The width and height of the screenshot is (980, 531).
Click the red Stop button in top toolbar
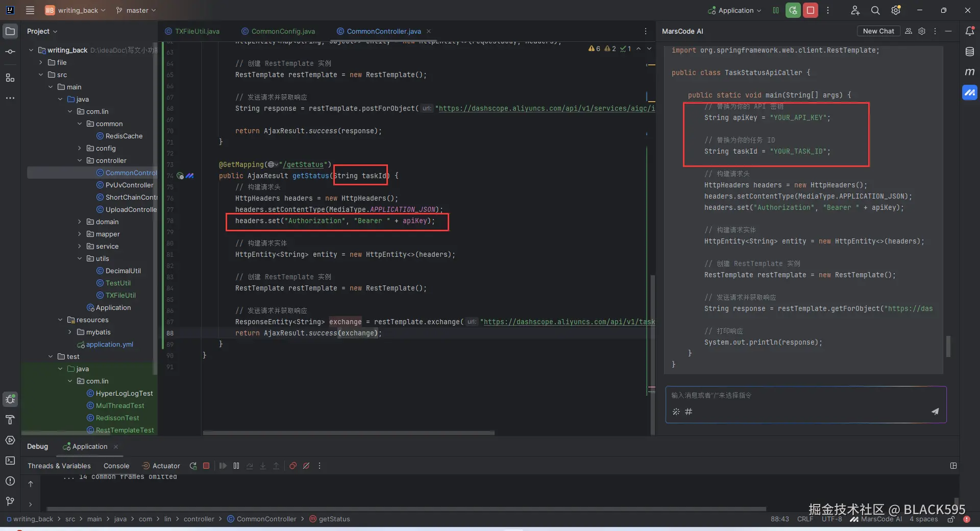pyautogui.click(x=811, y=10)
